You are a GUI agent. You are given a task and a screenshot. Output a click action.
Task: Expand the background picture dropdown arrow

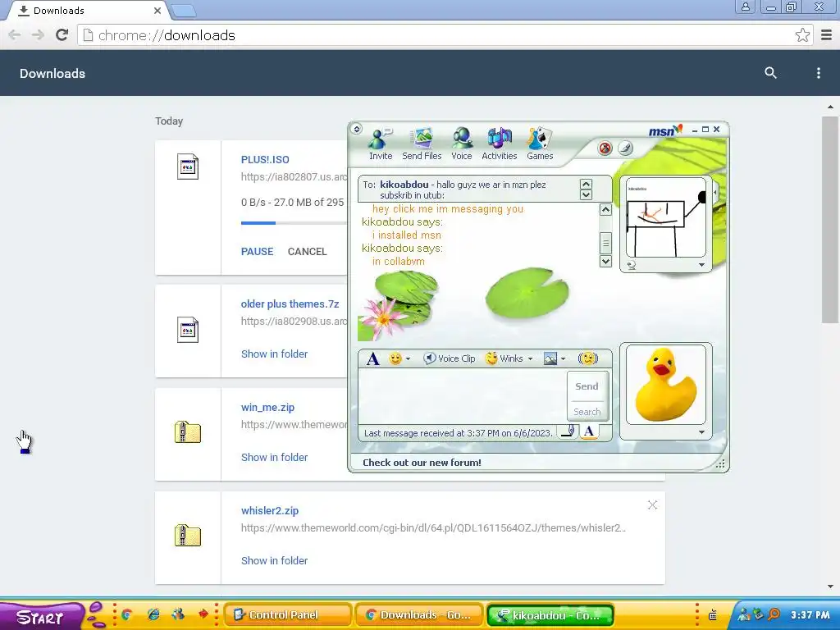tap(563, 359)
